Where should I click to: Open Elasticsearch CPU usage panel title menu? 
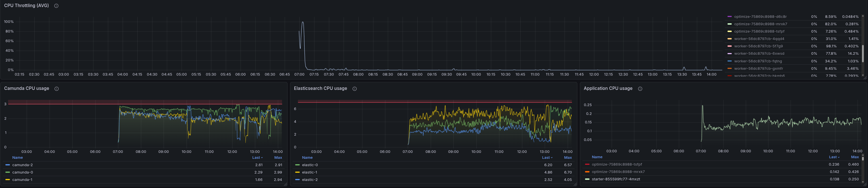(x=320, y=88)
